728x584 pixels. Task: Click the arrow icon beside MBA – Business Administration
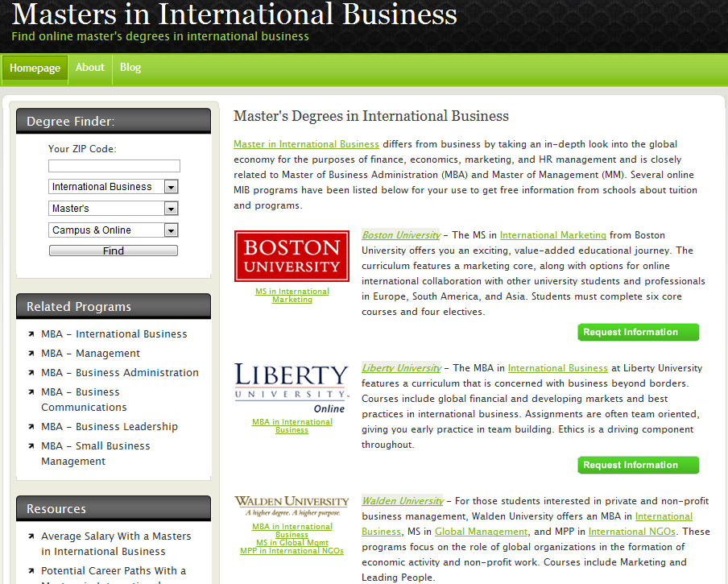point(31,372)
